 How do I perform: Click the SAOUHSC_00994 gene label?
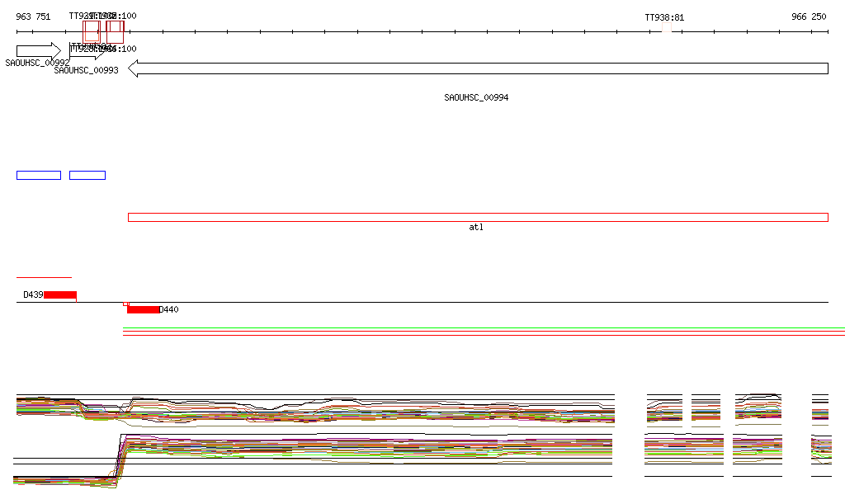coord(476,97)
